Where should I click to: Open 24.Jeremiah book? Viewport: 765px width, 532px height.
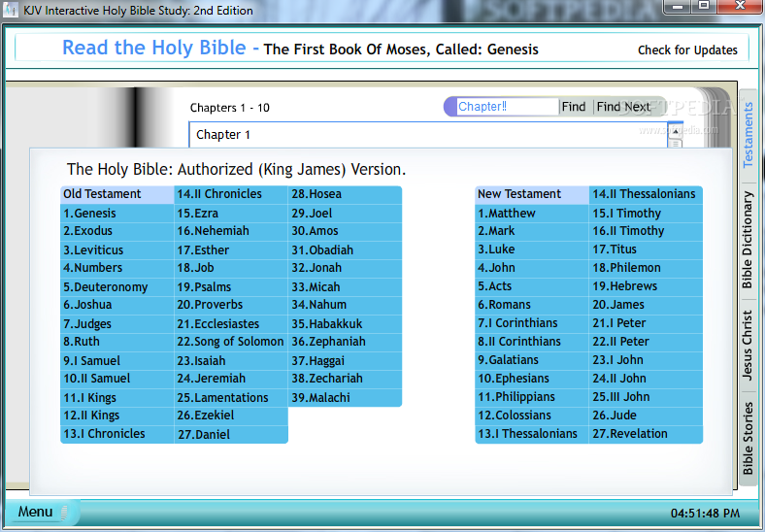[x=231, y=379]
